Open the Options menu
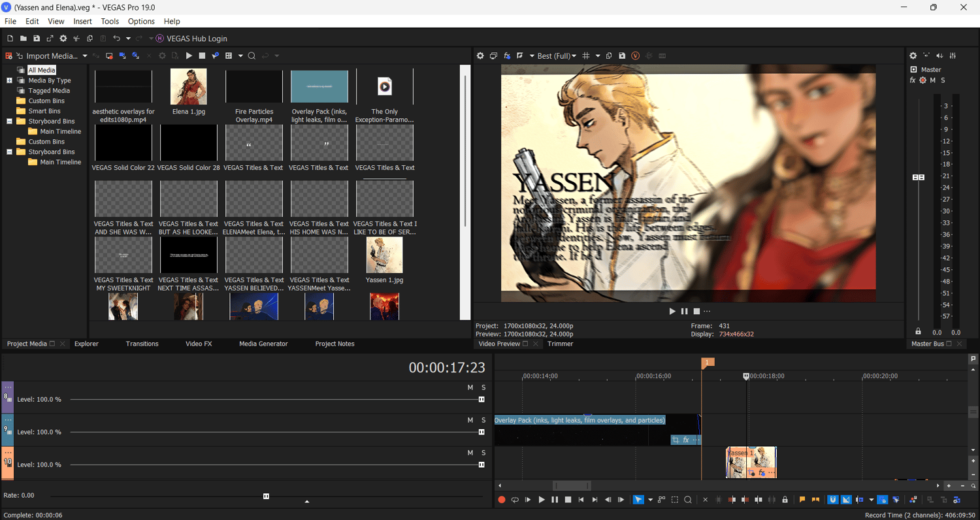 tap(141, 22)
